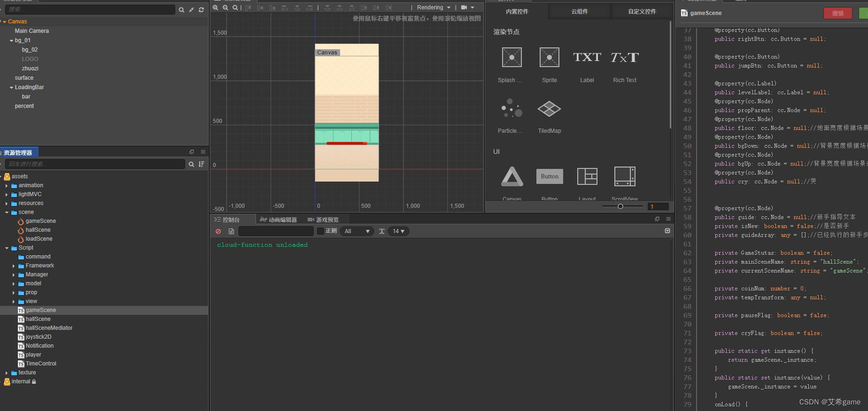Screen dimensions: 868x411
Task: Switch to the 游戏预览 tab
Action: pyautogui.click(x=323, y=220)
